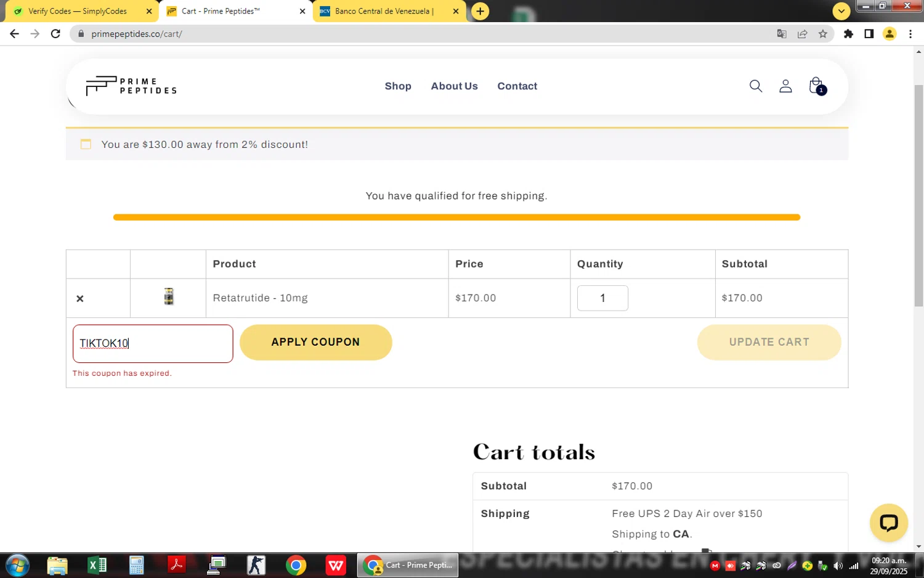Click the Apply Coupon button
924x578 pixels.
(316, 342)
